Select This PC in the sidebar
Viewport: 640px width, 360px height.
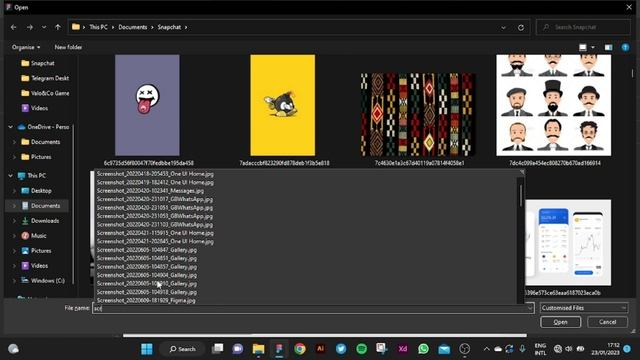[x=32, y=176]
